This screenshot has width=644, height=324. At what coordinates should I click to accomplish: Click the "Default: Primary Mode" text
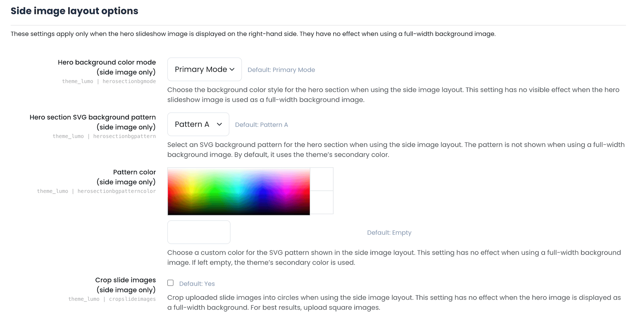(x=281, y=70)
